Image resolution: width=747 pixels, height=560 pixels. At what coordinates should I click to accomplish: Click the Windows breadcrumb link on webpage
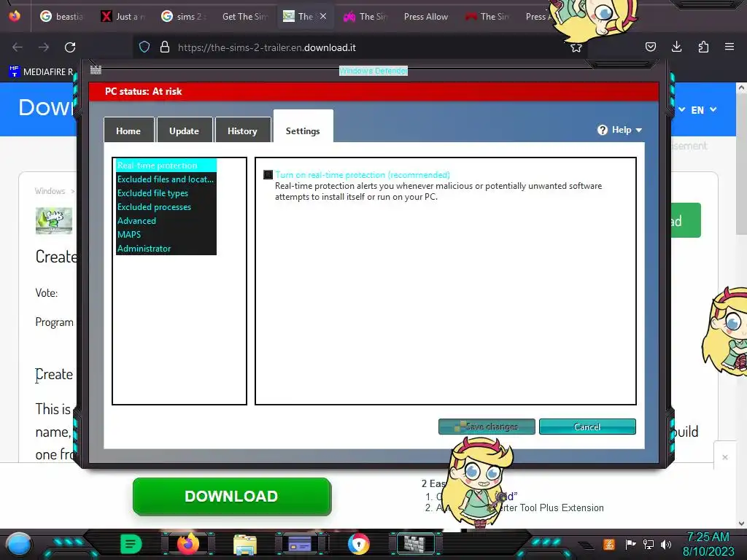coord(50,191)
